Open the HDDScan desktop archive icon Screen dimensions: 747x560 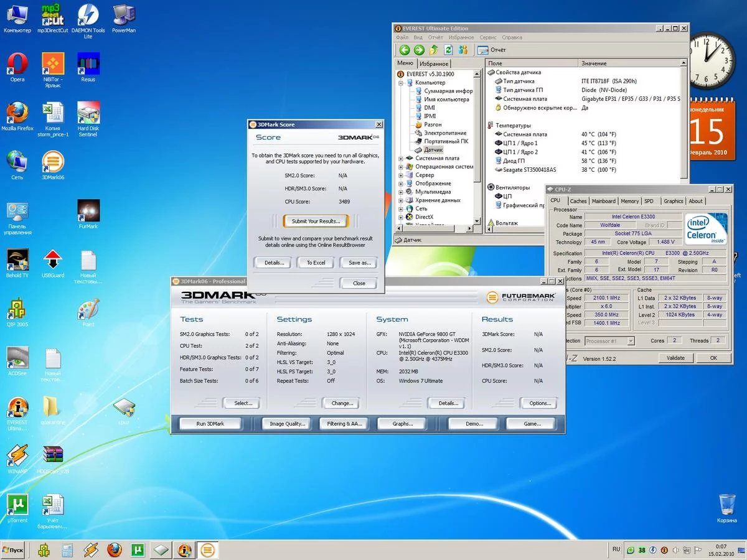pyautogui.click(x=53, y=460)
